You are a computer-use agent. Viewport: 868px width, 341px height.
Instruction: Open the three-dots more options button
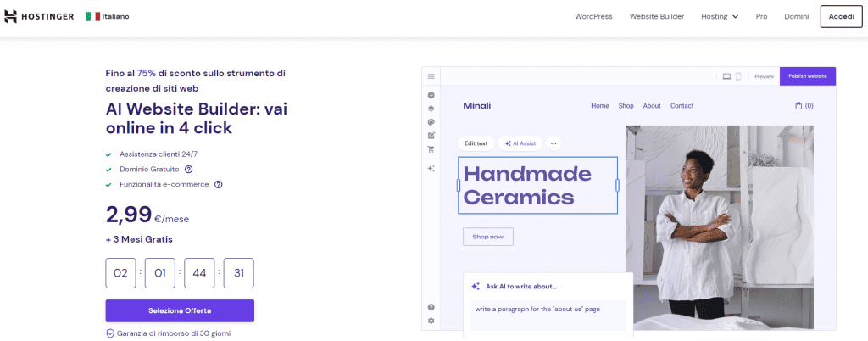[554, 143]
